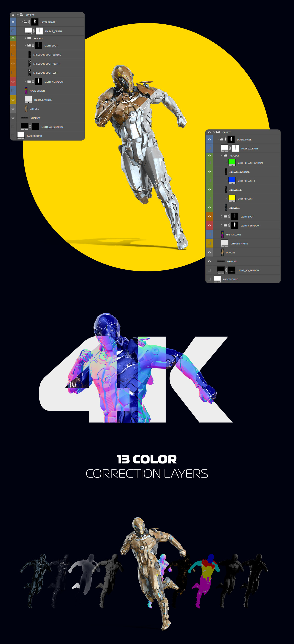Click the clipping arrow icon beside yellow Color REFLECT

227,198
